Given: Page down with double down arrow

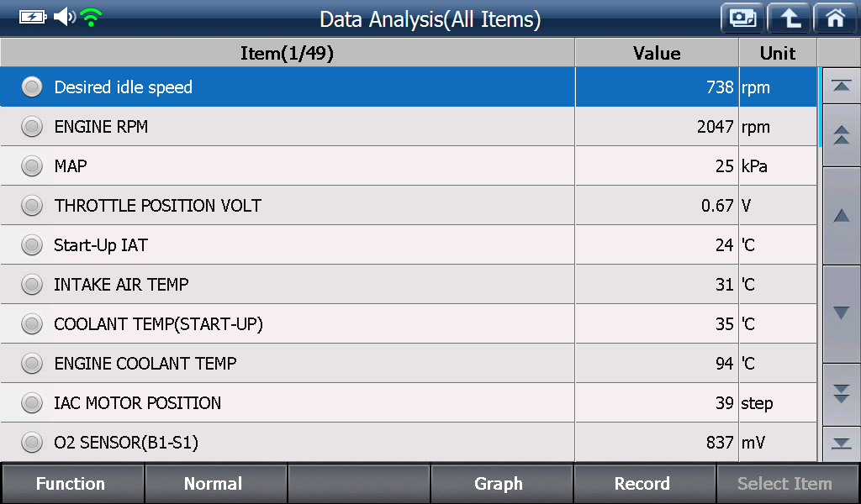Looking at the screenshot, I should tap(841, 394).
